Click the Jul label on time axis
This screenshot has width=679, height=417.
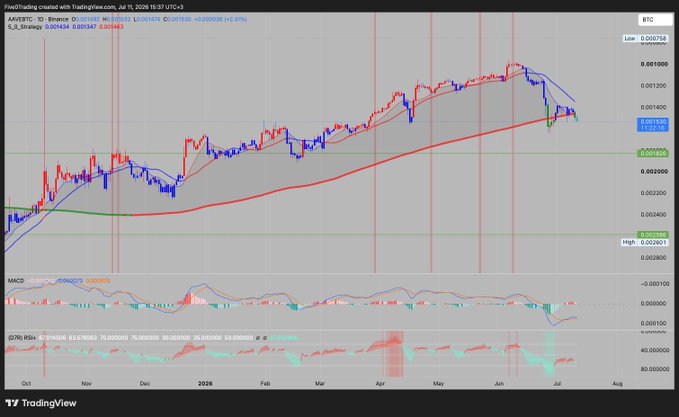[x=557, y=384]
